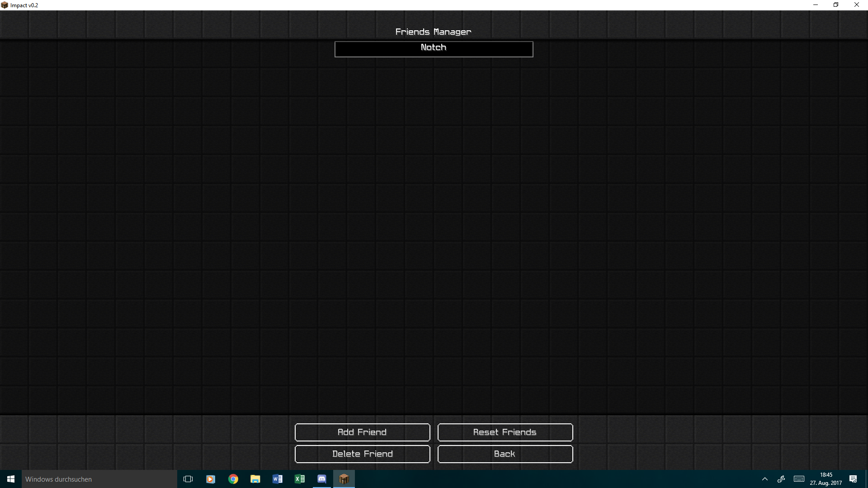Image resolution: width=868 pixels, height=488 pixels.
Task: Open Task View from the taskbar
Action: point(188,479)
